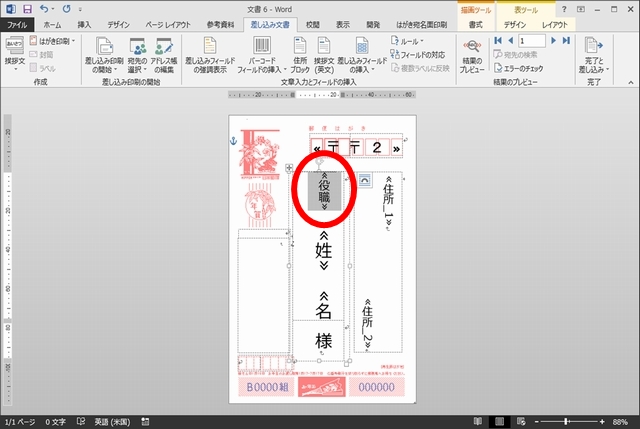Screen dimensions: 640x429
Task: Switch to Web Layout view icon
Action: pyautogui.click(x=521, y=421)
